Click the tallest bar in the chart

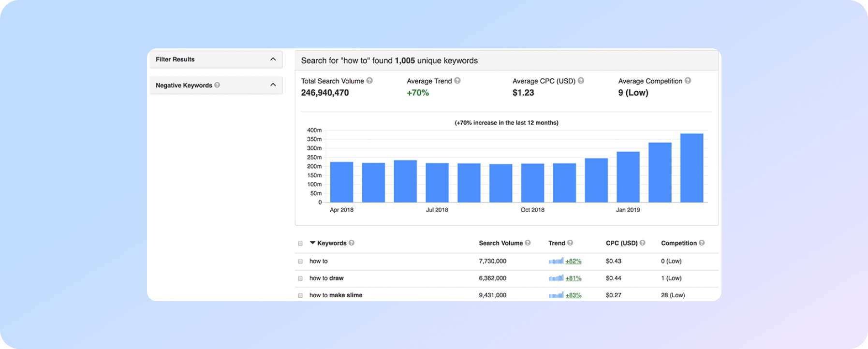tap(691, 168)
